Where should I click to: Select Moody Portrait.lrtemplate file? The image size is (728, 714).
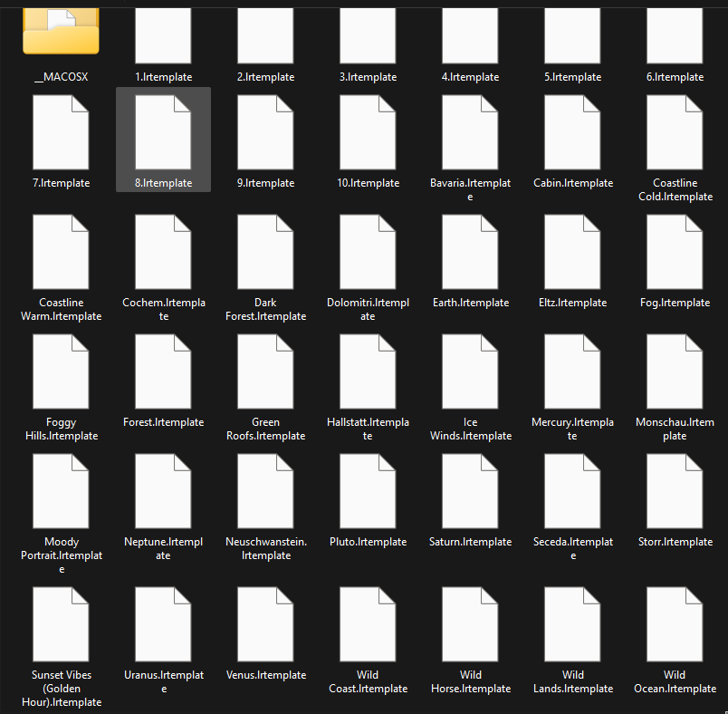click(x=61, y=491)
